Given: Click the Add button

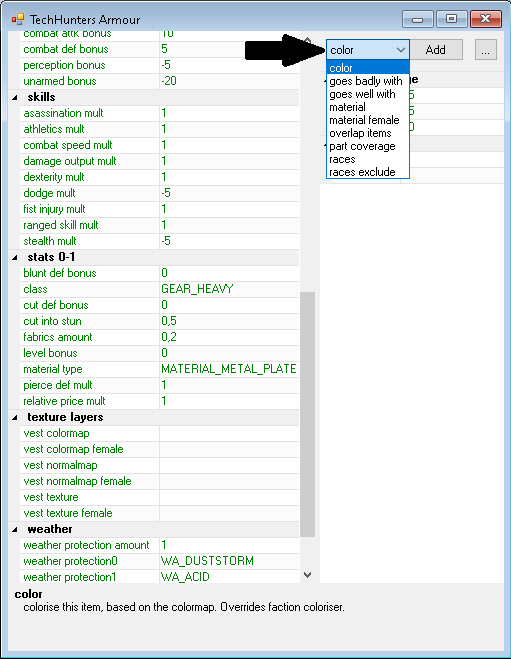Looking at the screenshot, I should pos(436,50).
